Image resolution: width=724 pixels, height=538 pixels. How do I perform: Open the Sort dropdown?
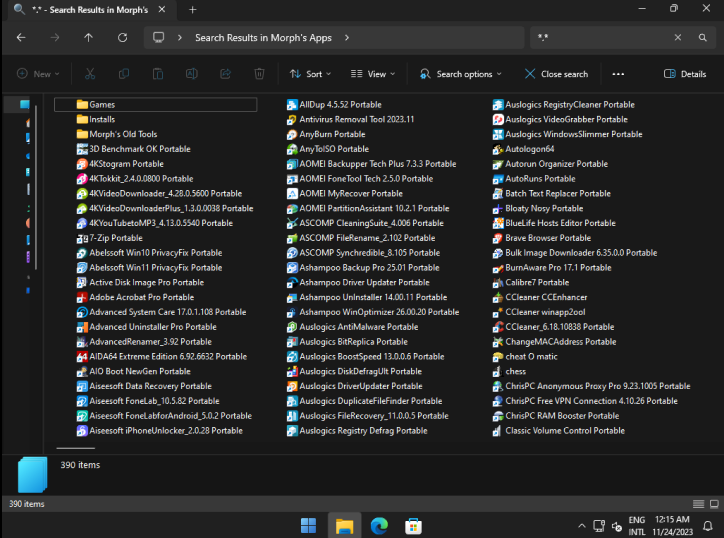310,74
